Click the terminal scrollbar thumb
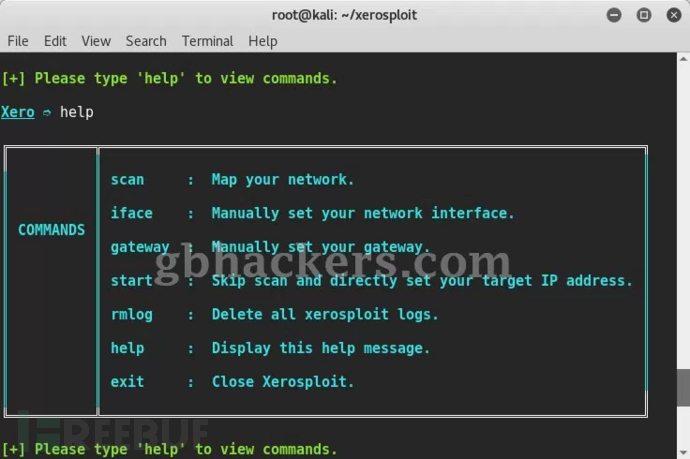The height and width of the screenshot is (459, 690). [x=683, y=388]
